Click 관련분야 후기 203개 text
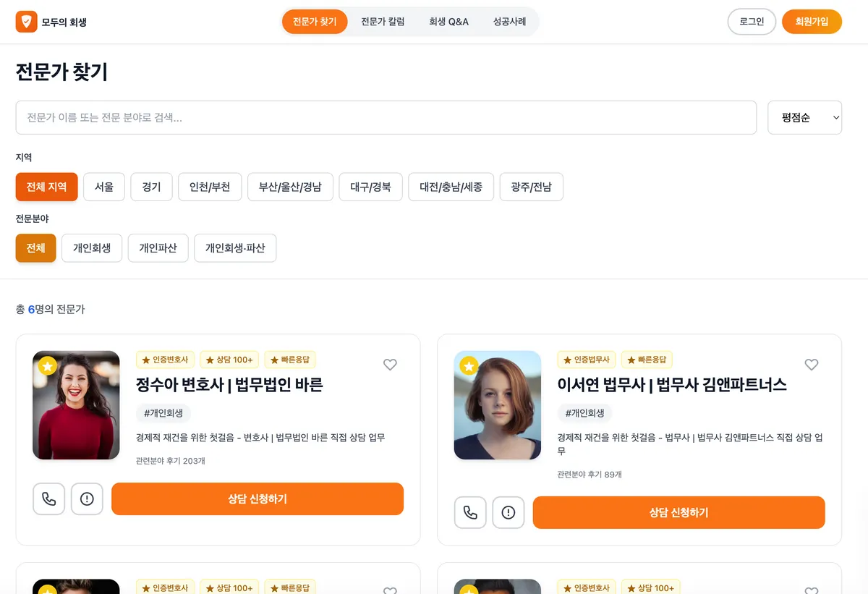Image resolution: width=868 pixels, height=594 pixels. pyautogui.click(x=171, y=461)
